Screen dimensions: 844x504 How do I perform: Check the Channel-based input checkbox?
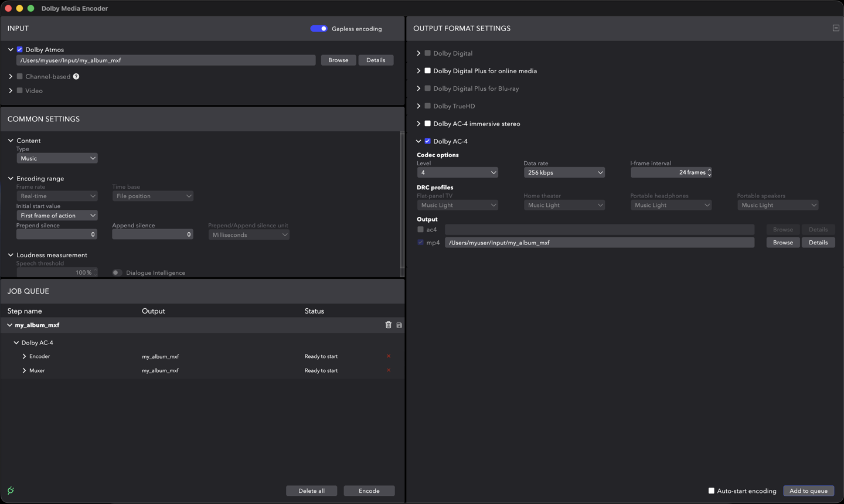click(20, 76)
